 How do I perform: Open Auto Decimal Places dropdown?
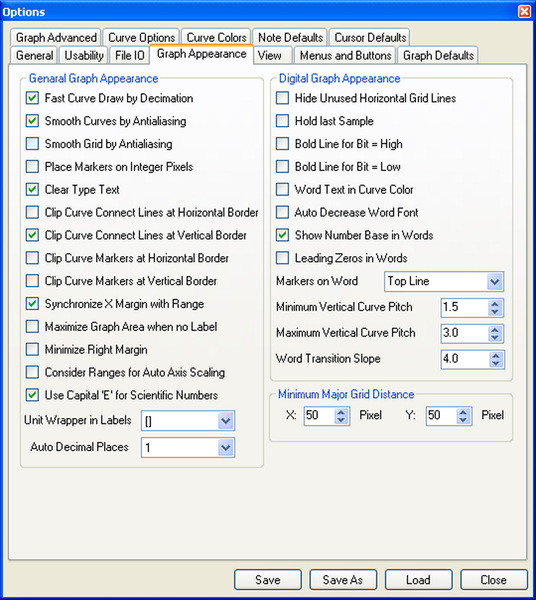[x=226, y=448]
